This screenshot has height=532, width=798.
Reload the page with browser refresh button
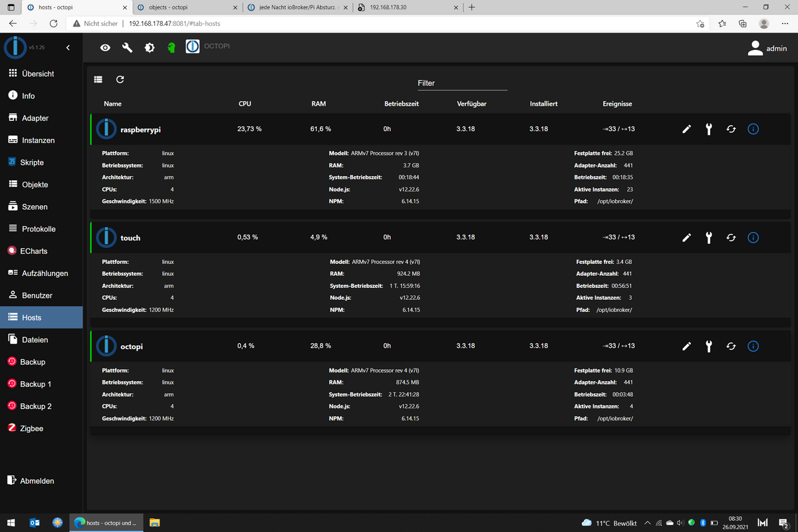coord(54,23)
